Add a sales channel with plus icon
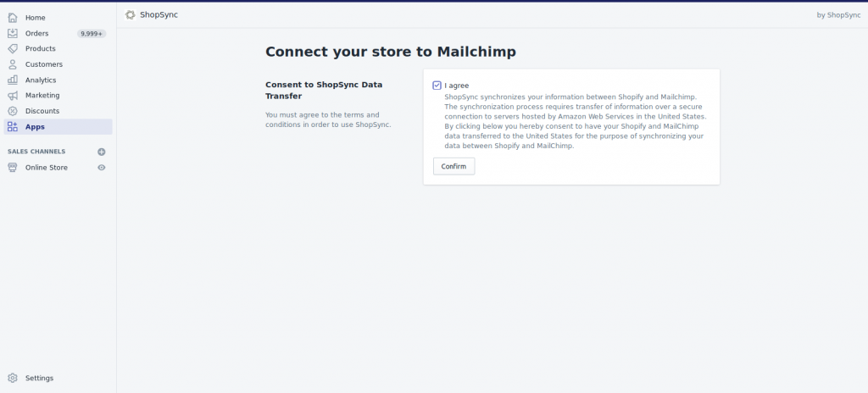Image resolution: width=868 pixels, height=393 pixels. point(102,152)
